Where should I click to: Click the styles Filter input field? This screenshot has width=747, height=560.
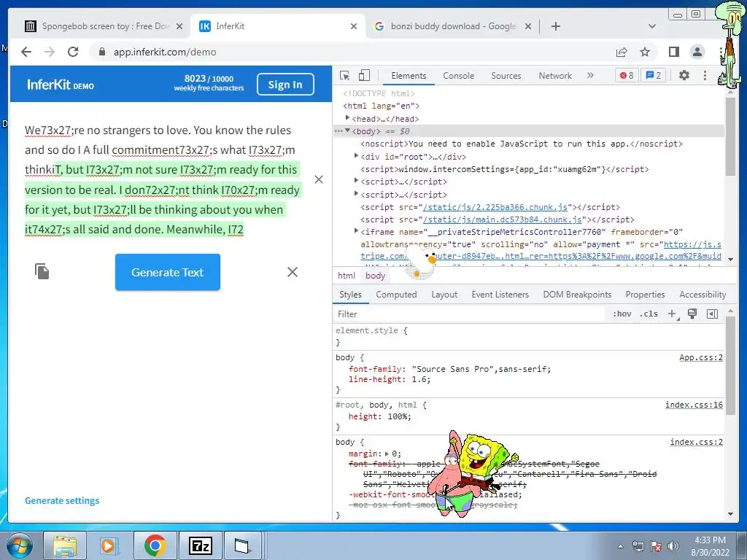(469, 314)
